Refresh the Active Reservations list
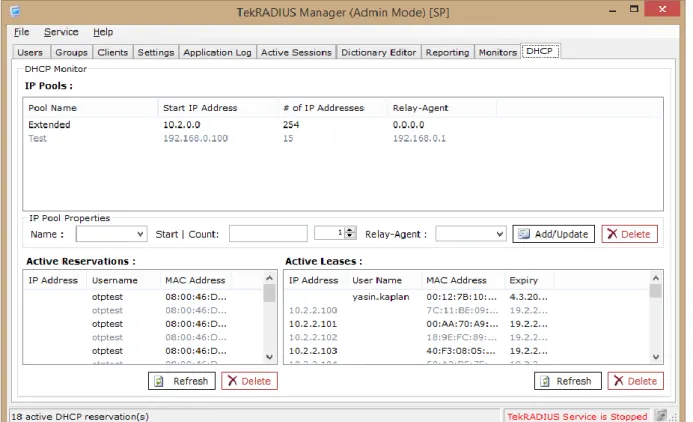The height and width of the screenshot is (422, 693). (182, 381)
